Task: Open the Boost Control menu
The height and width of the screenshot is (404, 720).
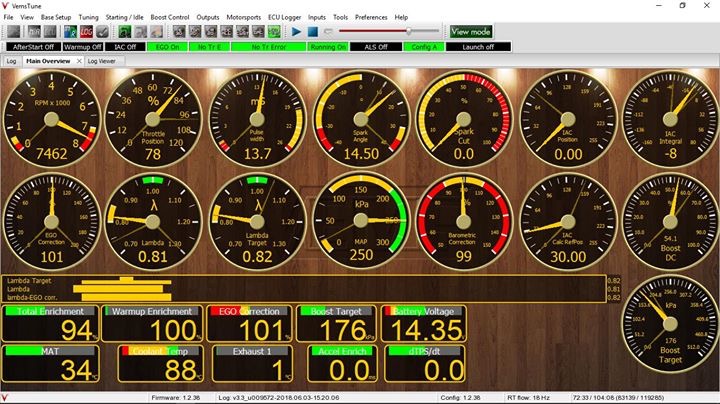Action: [x=170, y=17]
